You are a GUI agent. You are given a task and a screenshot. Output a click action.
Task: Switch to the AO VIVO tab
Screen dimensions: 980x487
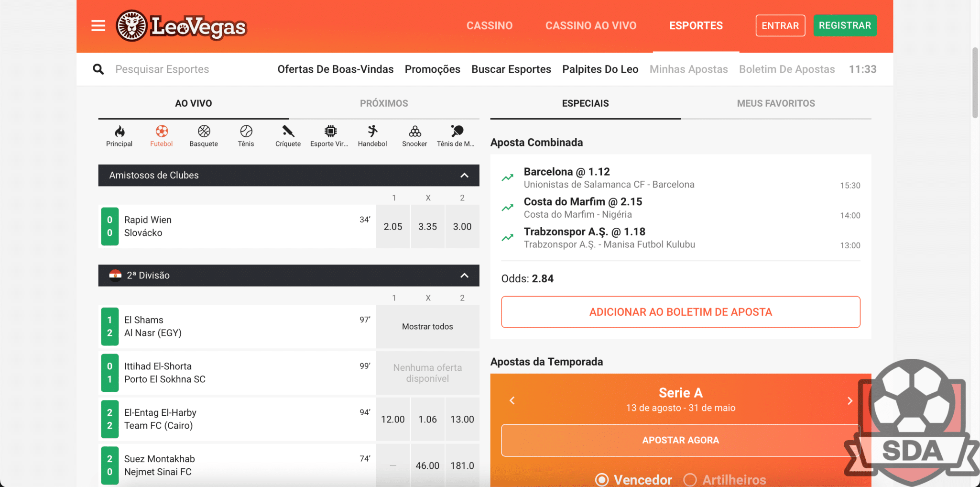(194, 103)
